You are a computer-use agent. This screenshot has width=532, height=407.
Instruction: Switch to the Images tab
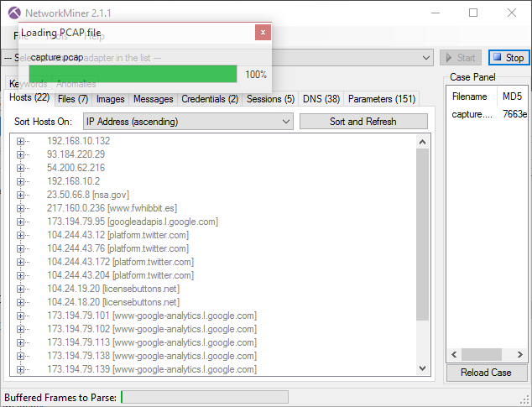(111, 99)
